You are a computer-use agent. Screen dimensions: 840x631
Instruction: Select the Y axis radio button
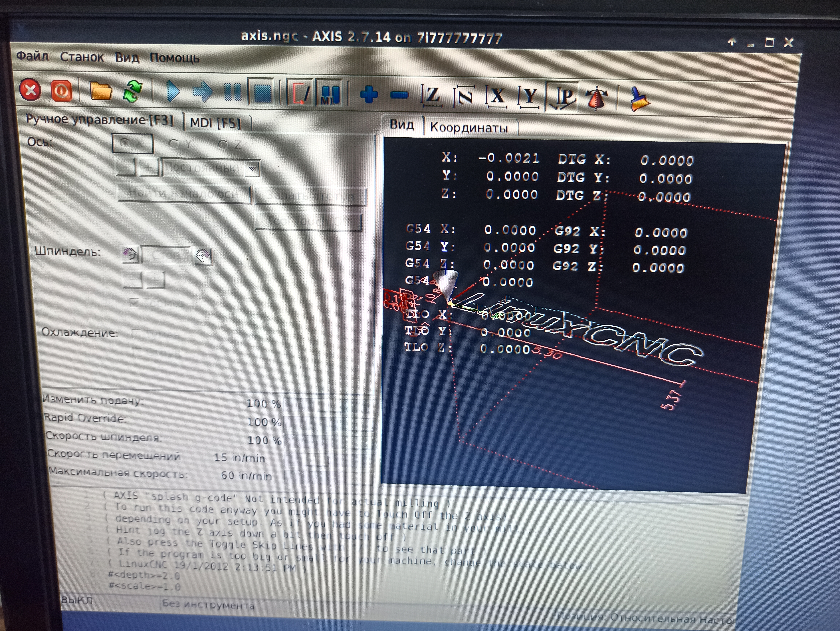click(174, 144)
